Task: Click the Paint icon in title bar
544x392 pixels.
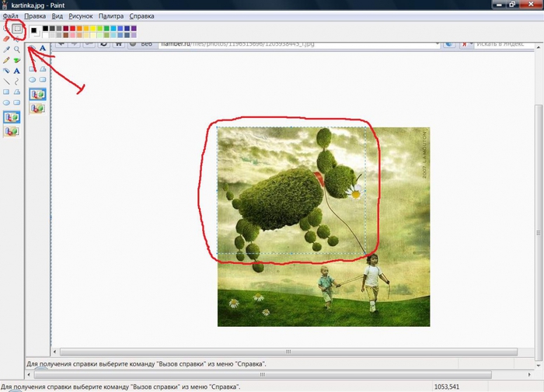Action: (x=5, y=5)
